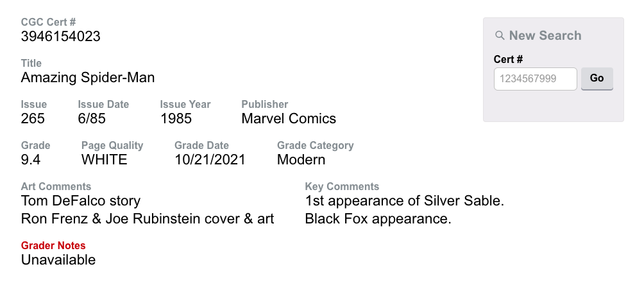Click the Ron Frenz cover art line
644x287 pixels.
click(x=148, y=219)
